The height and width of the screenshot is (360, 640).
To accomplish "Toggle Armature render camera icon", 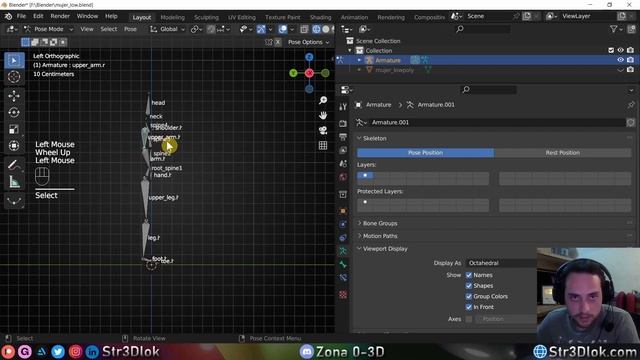I will pyautogui.click(x=630, y=60).
